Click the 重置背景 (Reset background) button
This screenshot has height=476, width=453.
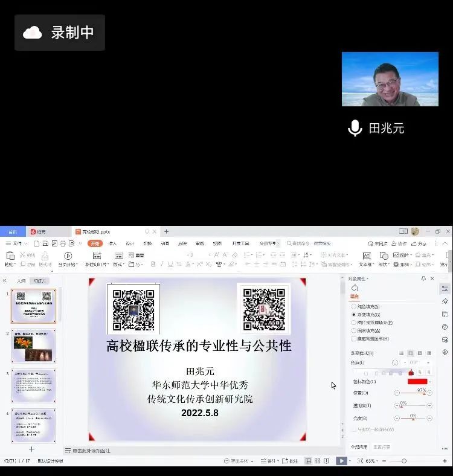(381, 447)
